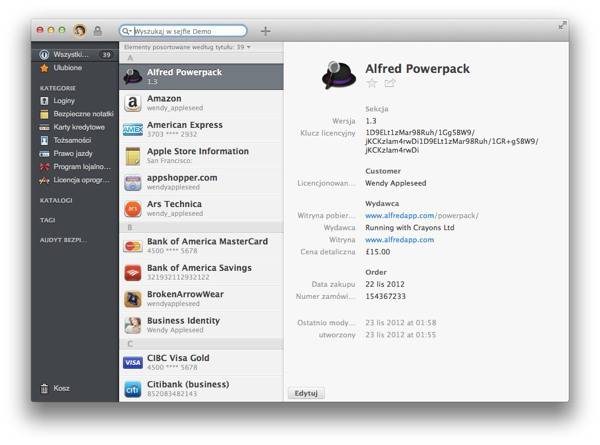Viewport: 600px width, 445px height.
Task: Select Bezpieczne notatki category
Action: pyautogui.click(x=75, y=114)
